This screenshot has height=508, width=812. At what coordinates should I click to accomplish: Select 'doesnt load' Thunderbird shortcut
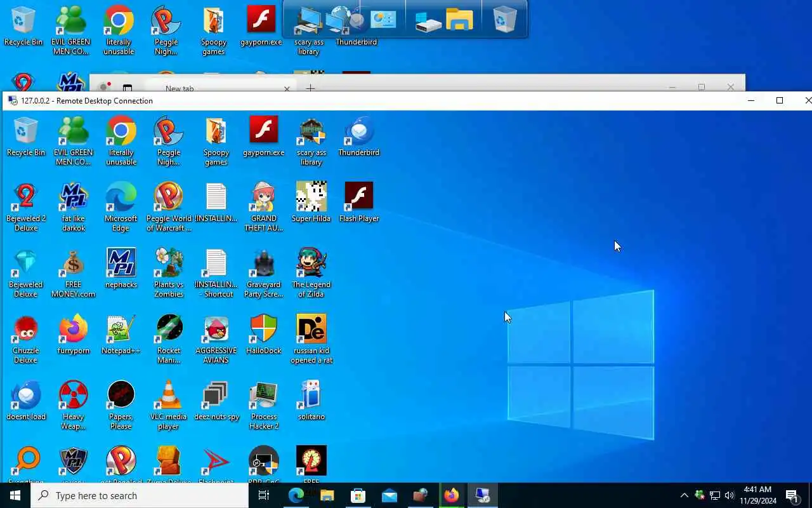pyautogui.click(x=26, y=401)
